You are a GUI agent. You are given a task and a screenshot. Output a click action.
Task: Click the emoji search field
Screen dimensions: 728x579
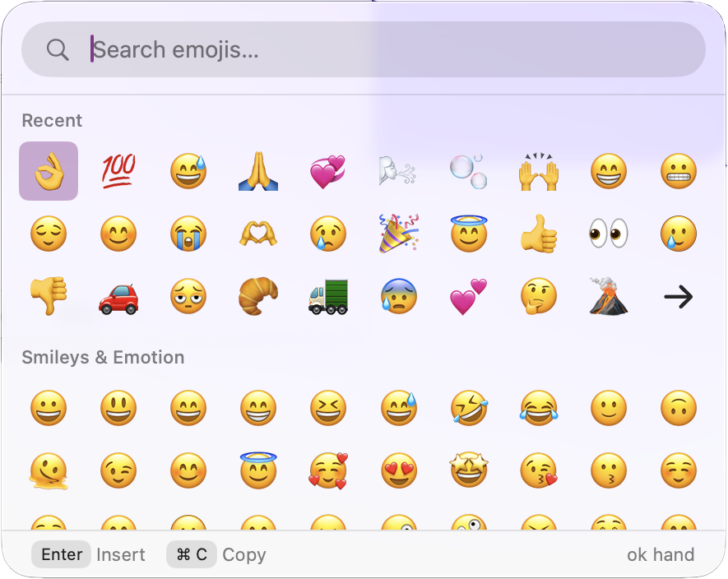click(362, 49)
